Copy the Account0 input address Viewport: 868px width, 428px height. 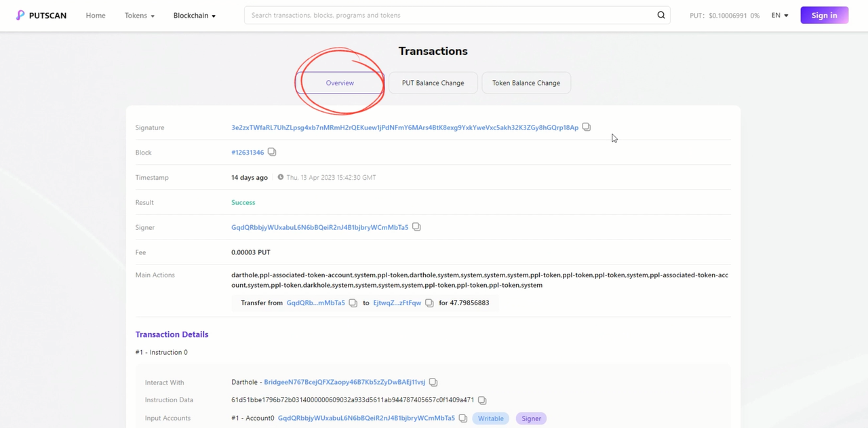pos(462,419)
